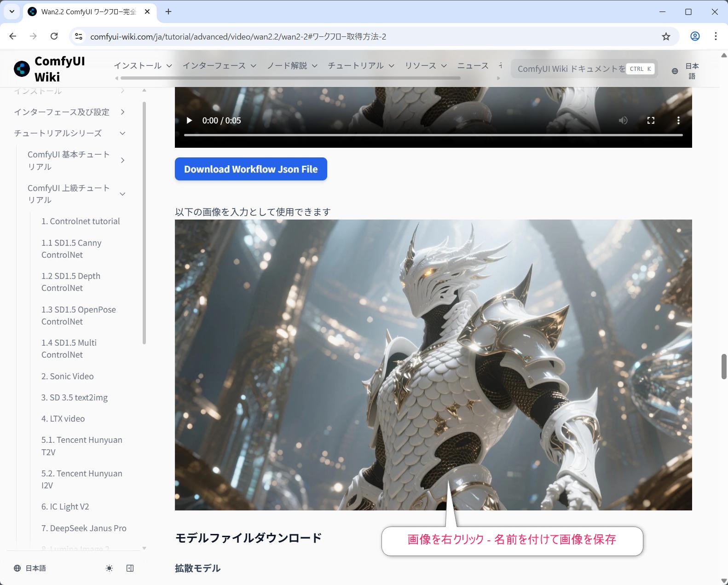Image resolution: width=728 pixels, height=585 pixels.
Task: Click the nav horizontal scrollbar
Action: pyautogui.click(x=290, y=78)
